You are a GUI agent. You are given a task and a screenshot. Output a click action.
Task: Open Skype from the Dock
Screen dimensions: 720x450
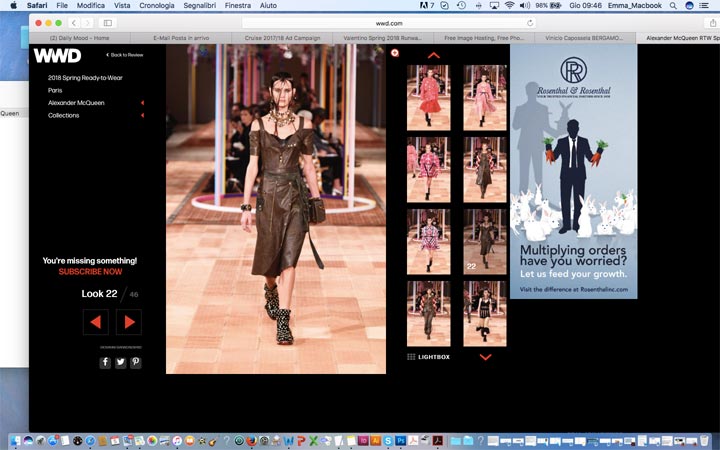click(388, 441)
